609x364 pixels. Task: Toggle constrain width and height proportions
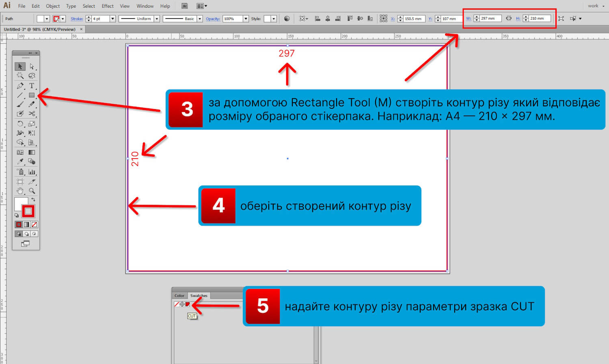(509, 19)
